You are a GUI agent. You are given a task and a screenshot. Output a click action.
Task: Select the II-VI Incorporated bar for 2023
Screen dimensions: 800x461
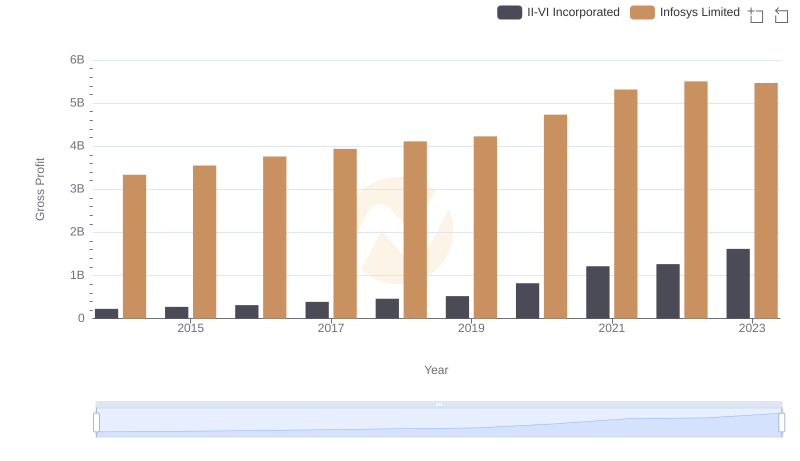(x=738, y=283)
